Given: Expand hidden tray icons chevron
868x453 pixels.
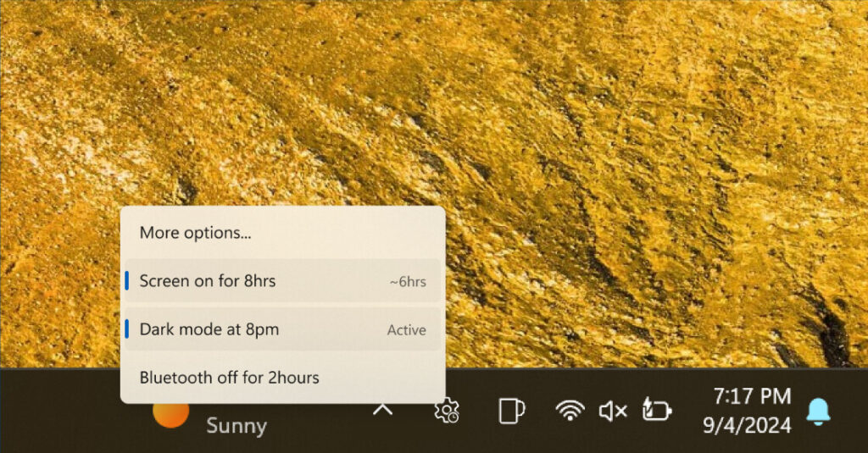Looking at the screenshot, I should 382,410.
